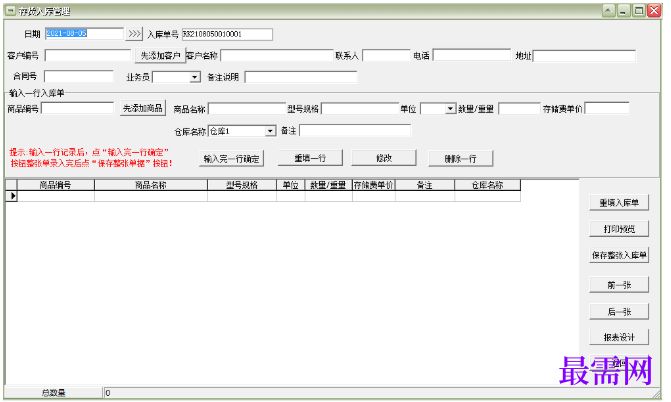This screenshot has height=402, width=671.
Task: Open the 仓库名称 dropdown showing 仓库1
Action: coord(270,131)
